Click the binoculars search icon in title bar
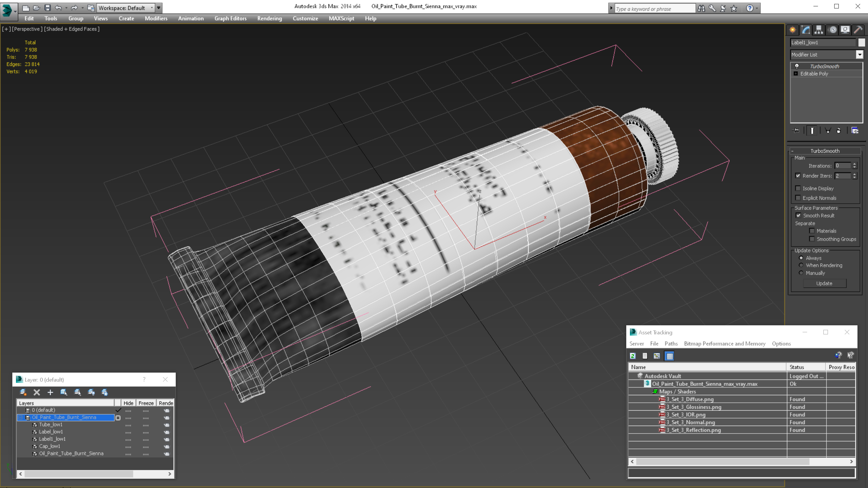The height and width of the screenshot is (488, 868). (701, 8)
